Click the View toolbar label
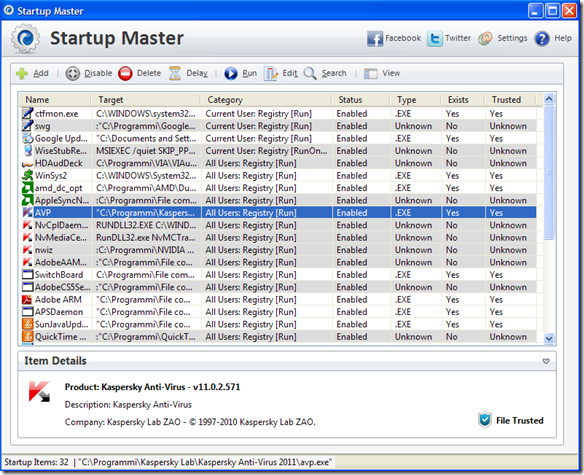 391,73
